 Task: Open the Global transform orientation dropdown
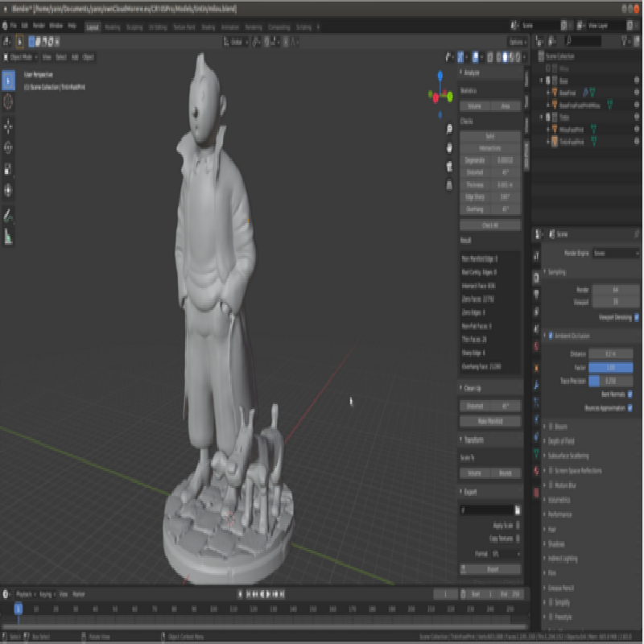tap(236, 42)
